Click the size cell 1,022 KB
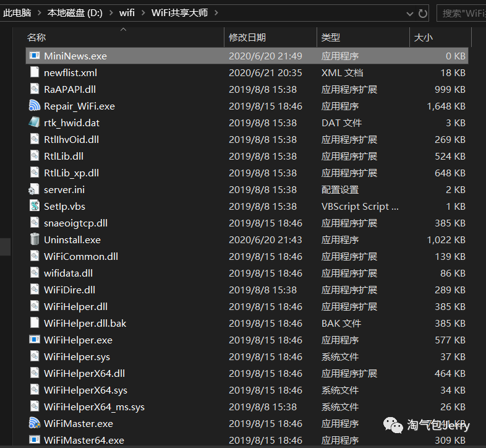Viewport: 486px width, 448px height. coord(446,240)
